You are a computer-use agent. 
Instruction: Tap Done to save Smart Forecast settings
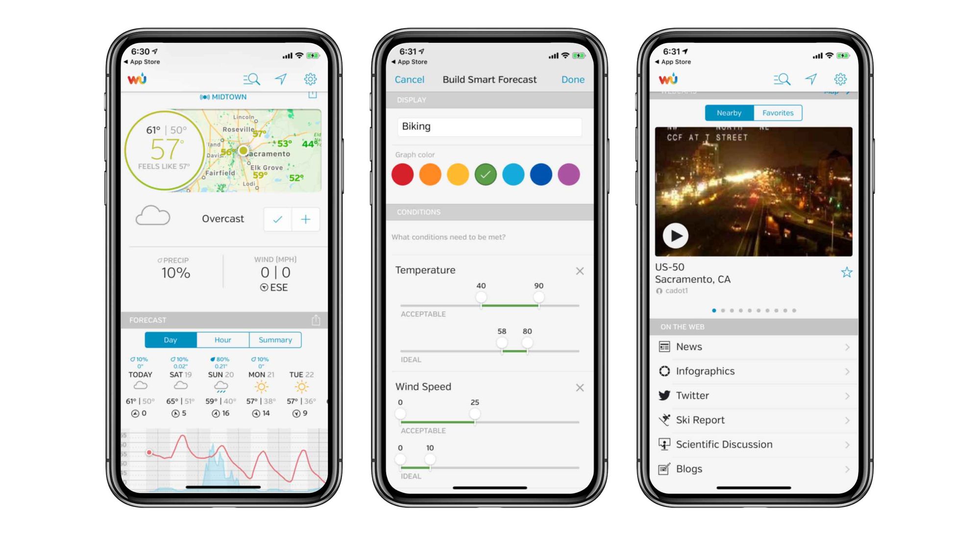tap(572, 79)
